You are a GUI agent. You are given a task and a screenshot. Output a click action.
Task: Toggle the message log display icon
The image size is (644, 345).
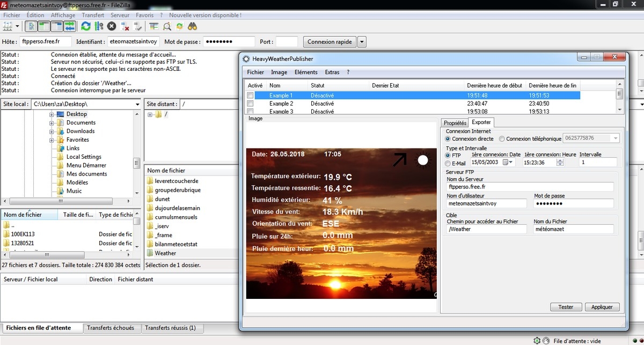point(31,26)
